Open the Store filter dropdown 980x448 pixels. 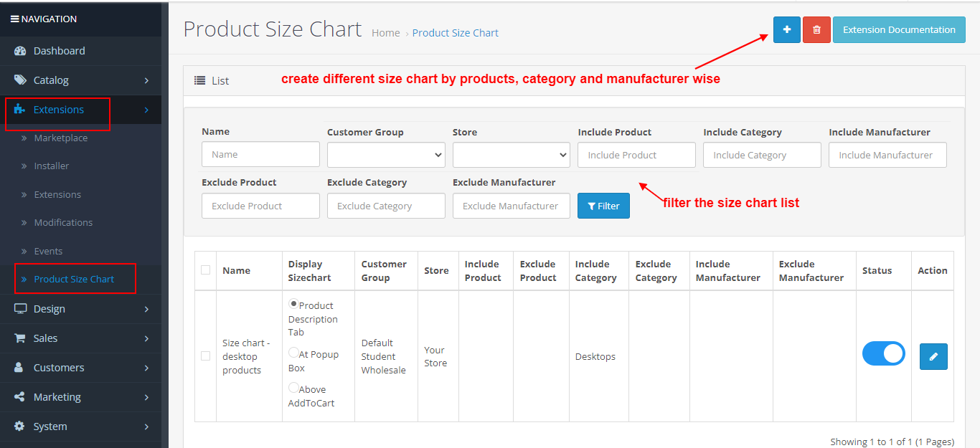[x=511, y=154]
